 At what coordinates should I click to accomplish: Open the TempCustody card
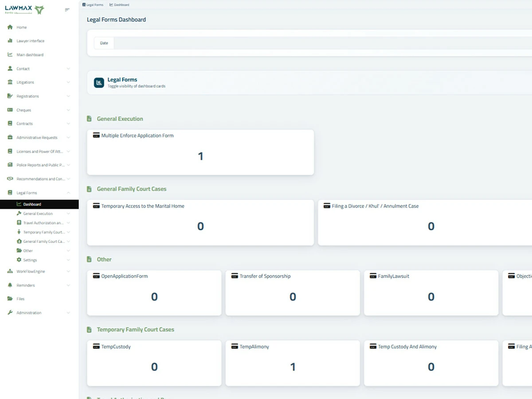pos(154,363)
